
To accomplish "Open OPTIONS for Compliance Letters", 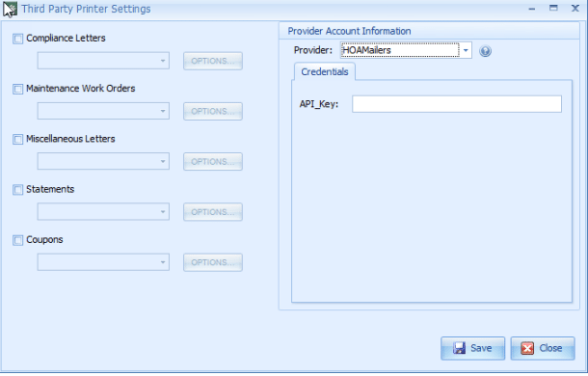I will (x=213, y=61).
